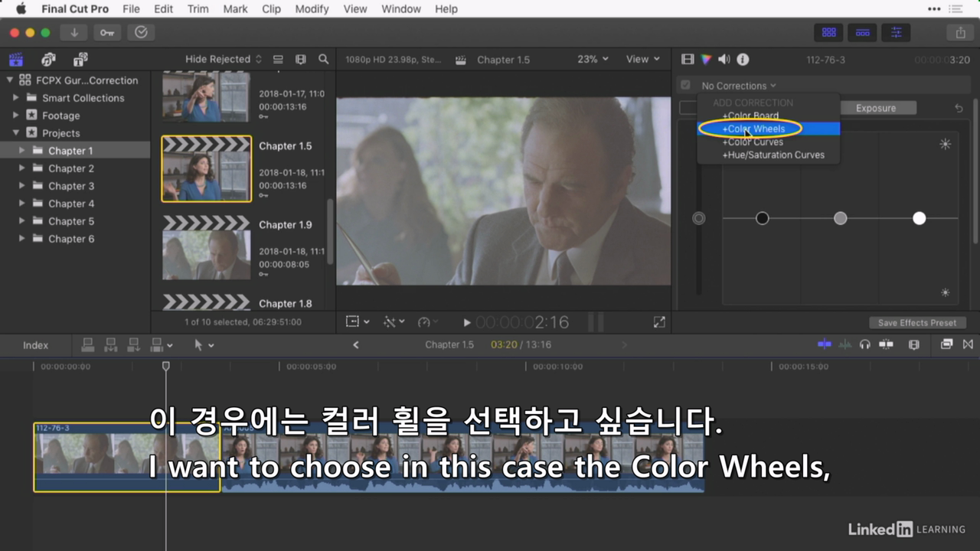Toggle timeline snapping button
This screenshot has width=980, height=551.
coord(886,344)
